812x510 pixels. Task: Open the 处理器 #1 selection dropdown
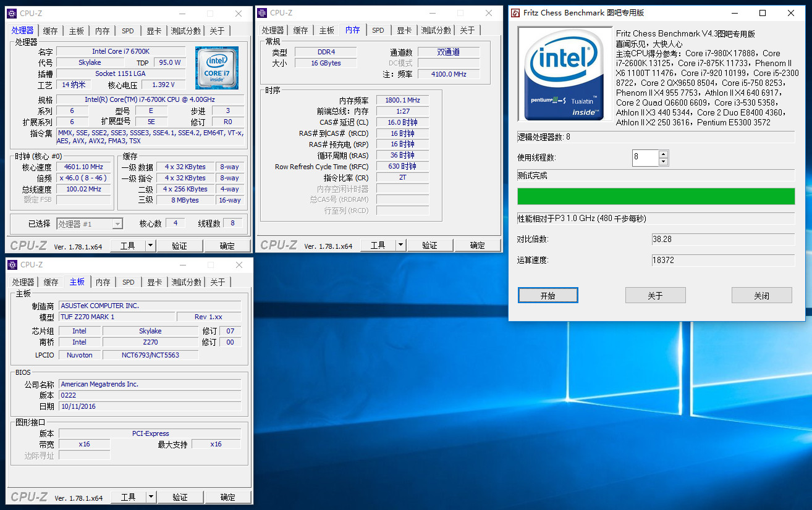117,224
